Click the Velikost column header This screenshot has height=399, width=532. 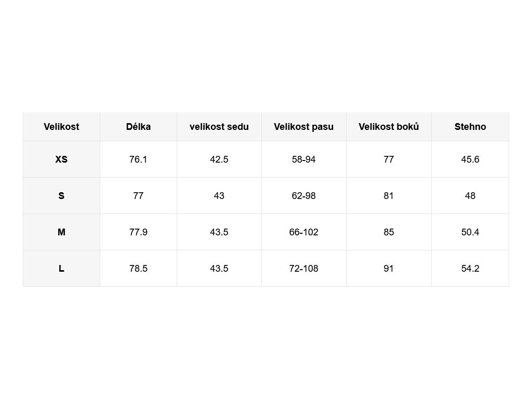(61, 127)
